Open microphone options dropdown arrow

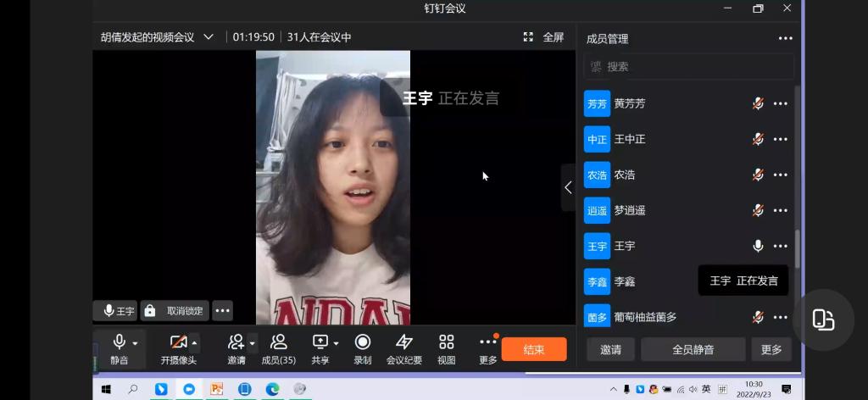[135, 343]
